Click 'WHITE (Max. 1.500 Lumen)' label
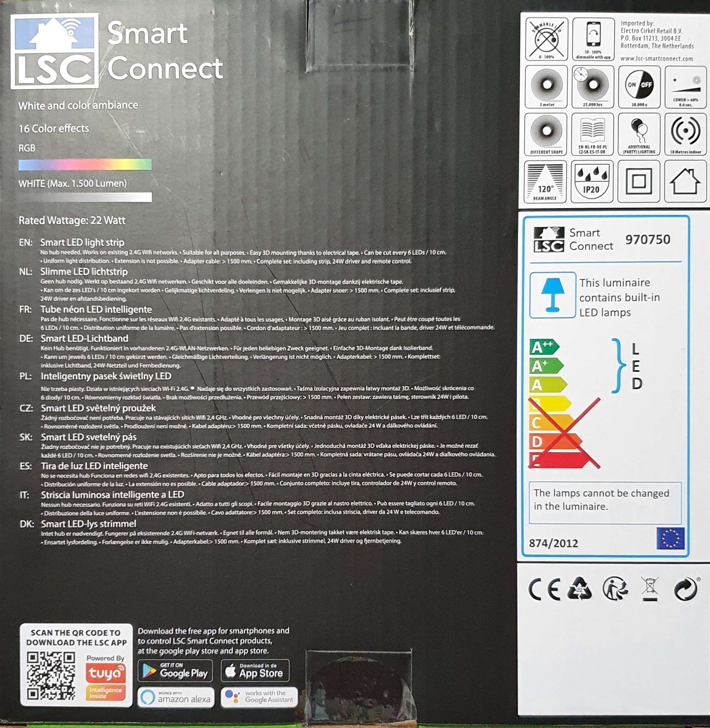Viewport: 710px width, 728px height. (73, 184)
